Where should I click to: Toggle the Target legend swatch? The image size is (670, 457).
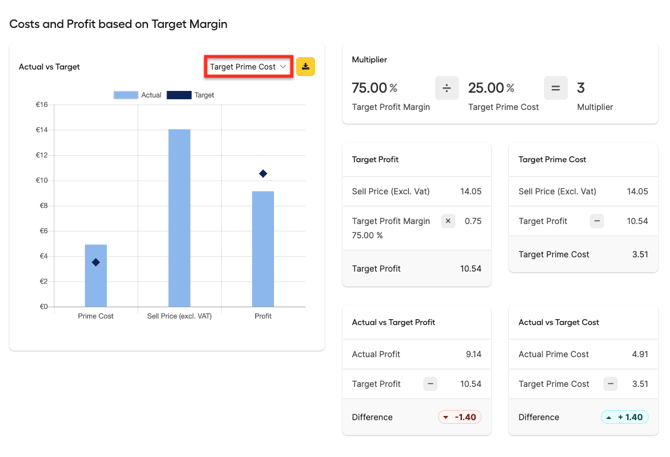click(x=179, y=95)
